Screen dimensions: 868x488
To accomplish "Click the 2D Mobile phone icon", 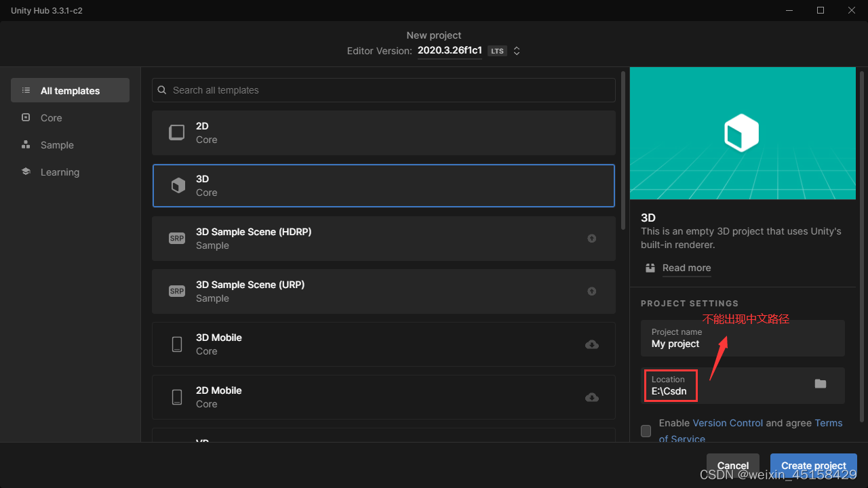I will pos(177,397).
